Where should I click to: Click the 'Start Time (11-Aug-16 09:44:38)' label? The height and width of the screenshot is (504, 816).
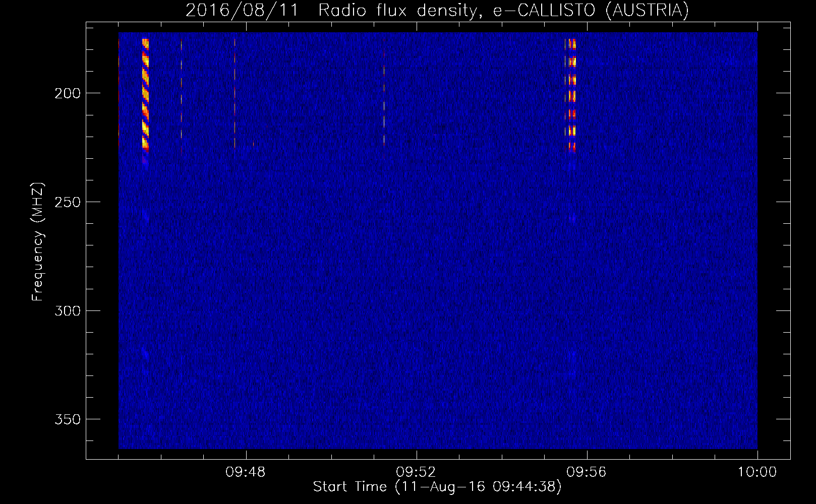437,487
